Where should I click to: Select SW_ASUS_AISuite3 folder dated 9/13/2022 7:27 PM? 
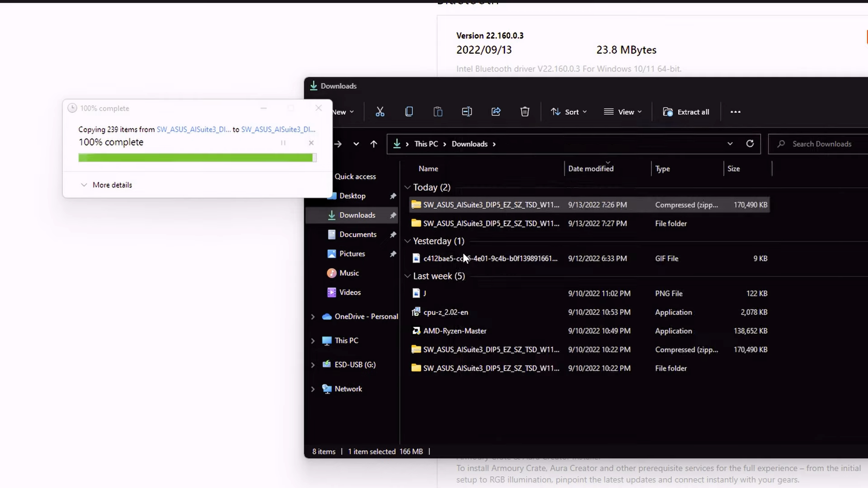point(590,223)
